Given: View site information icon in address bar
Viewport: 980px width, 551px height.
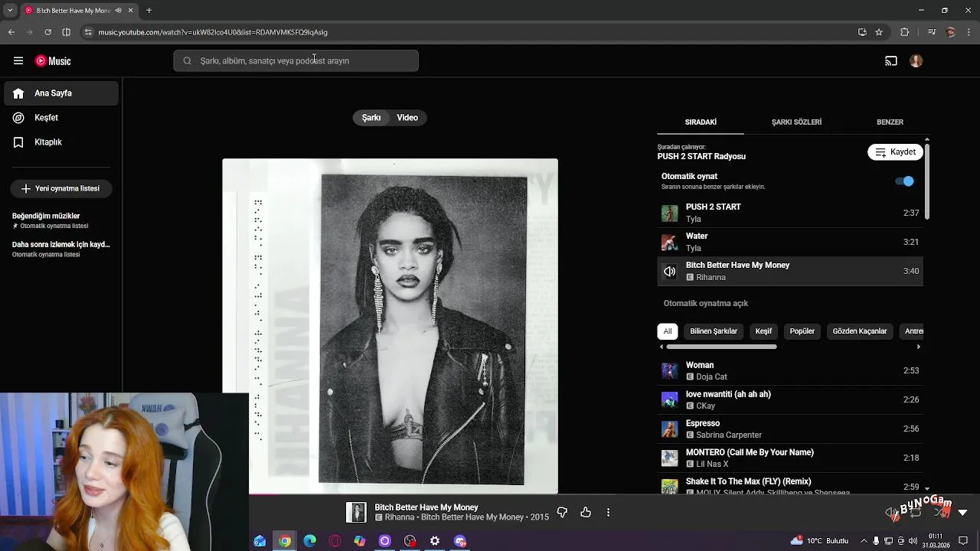Looking at the screenshot, I should pos(88,32).
